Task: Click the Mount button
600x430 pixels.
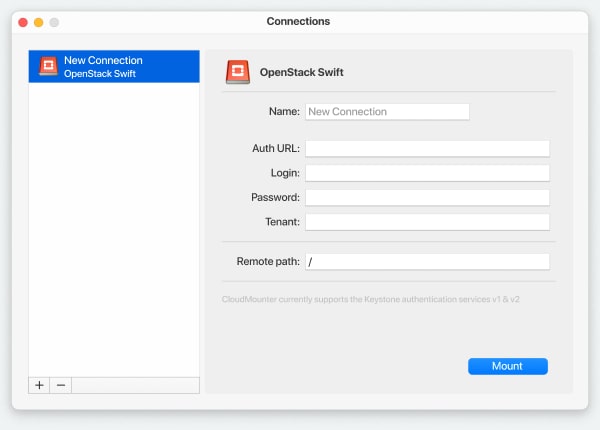Action: 508,366
